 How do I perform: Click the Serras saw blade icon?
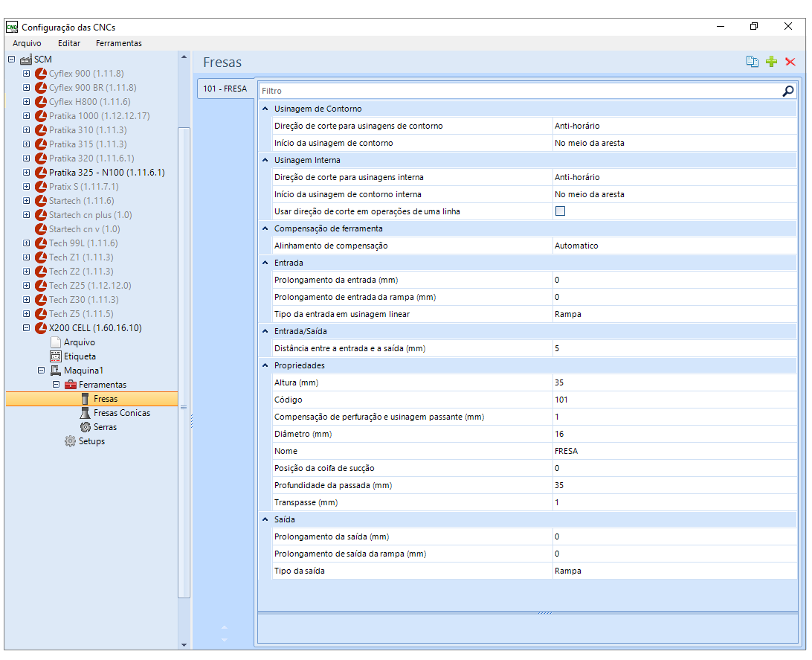pyautogui.click(x=86, y=427)
